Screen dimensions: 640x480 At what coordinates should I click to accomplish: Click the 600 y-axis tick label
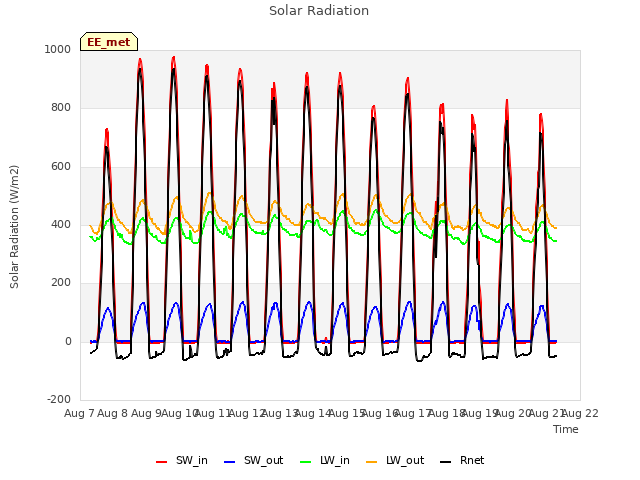click(x=61, y=167)
